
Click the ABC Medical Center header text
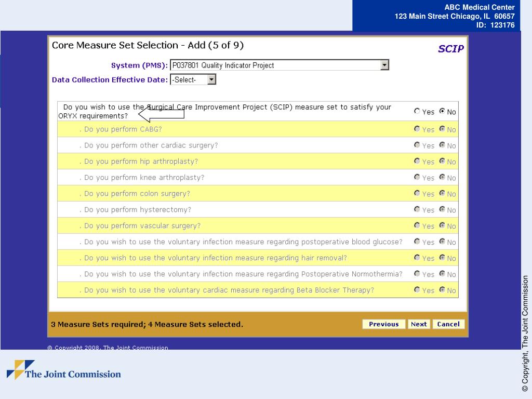pyautogui.click(x=480, y=7)
